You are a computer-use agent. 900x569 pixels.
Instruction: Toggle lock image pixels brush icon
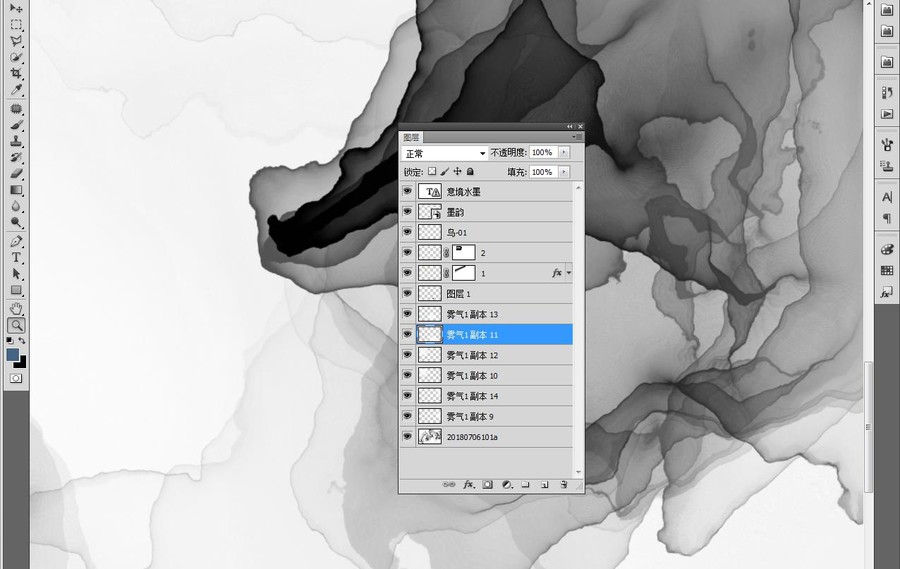pyautogui.click(x=445, y=172)
